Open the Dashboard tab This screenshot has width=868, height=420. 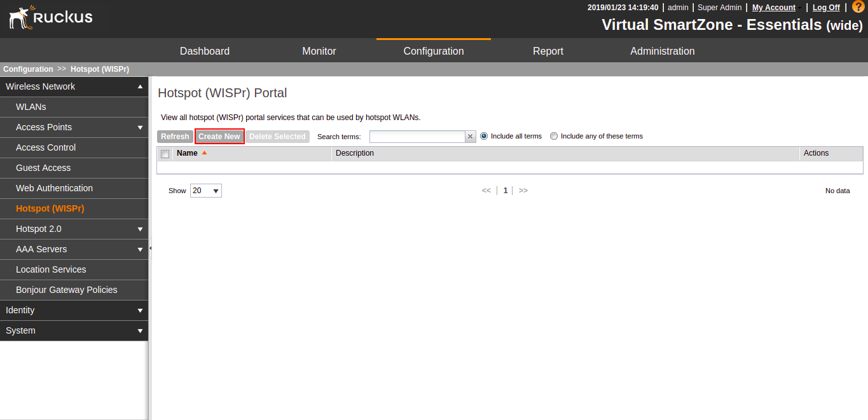tap(205, 51)
